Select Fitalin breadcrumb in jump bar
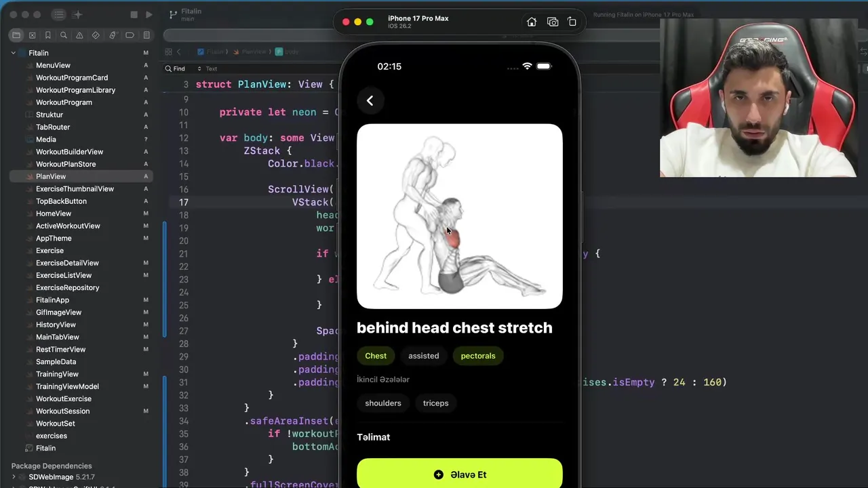 click(x=211, y=52)
